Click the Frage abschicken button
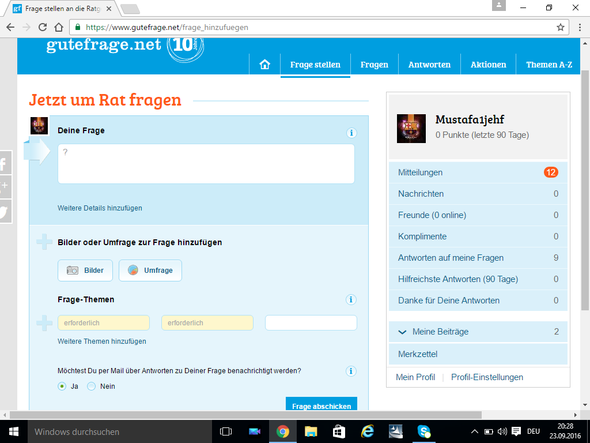Screen dimensions: 590x443 [x=321, y=404]
